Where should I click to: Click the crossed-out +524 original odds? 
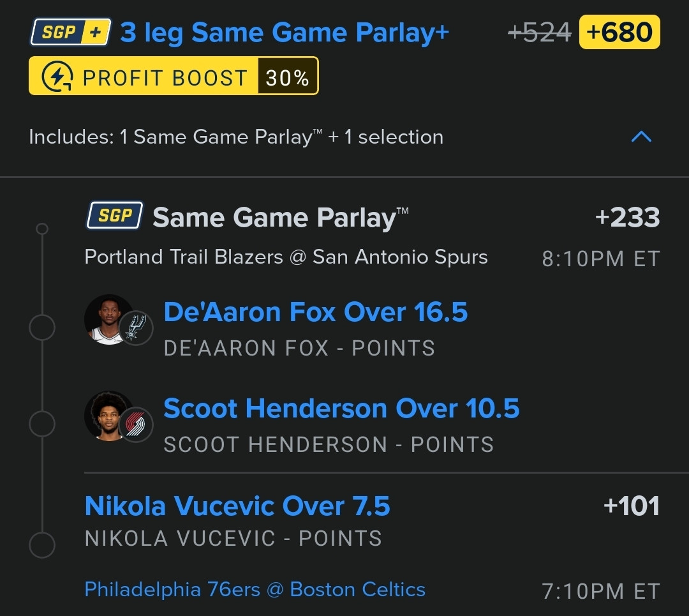coord(539,33)
